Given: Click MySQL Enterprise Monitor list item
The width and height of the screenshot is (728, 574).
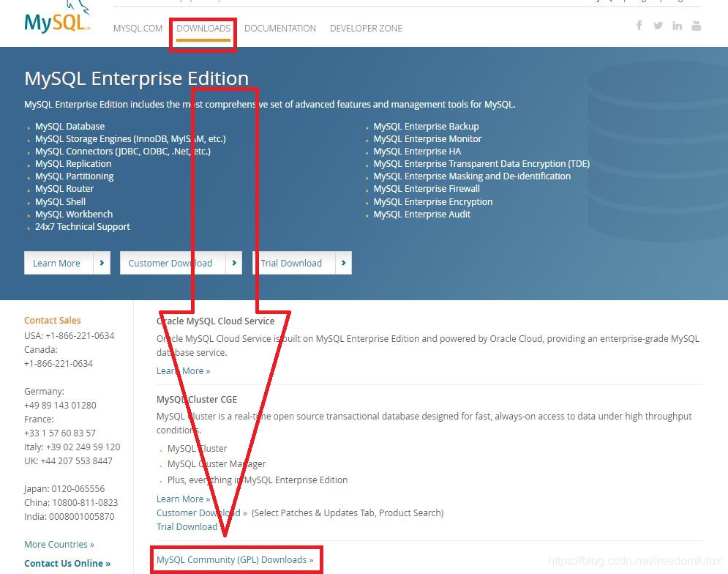Looking at the screenshot, I should click(x=427, y=139).
